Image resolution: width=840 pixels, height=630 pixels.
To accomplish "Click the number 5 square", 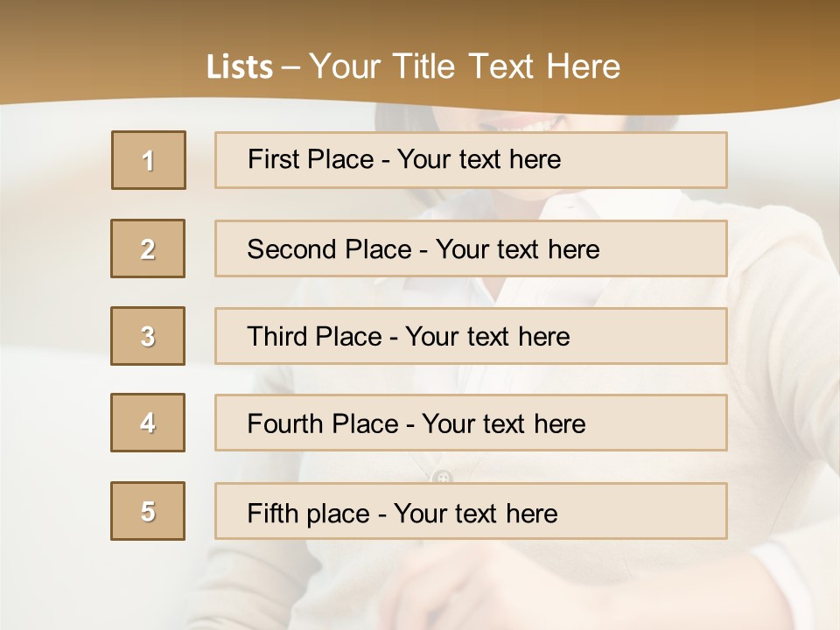I will click(x=148, y=511).
